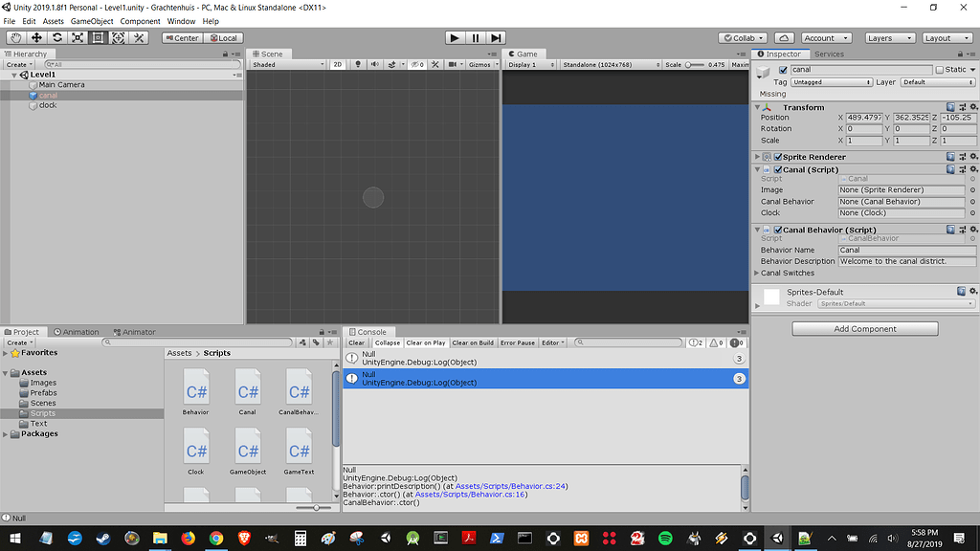Open the Untagged tag dropdown

[832, 82]
